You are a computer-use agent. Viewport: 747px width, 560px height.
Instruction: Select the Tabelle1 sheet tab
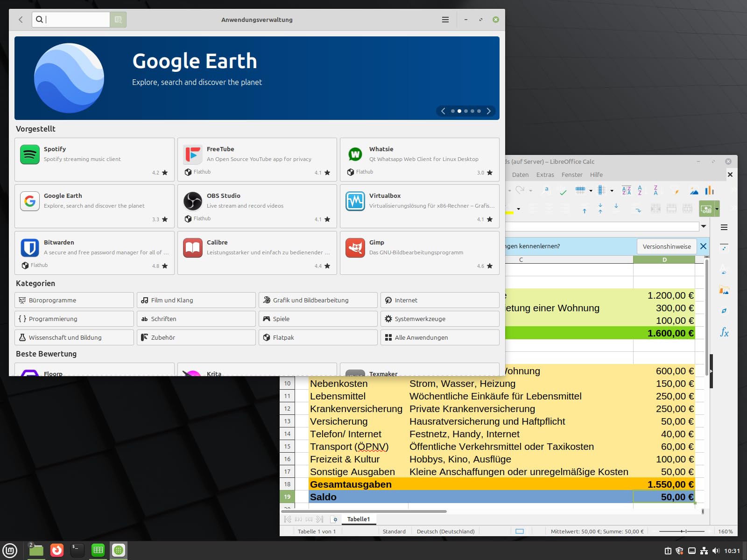(x=359, y=519)
